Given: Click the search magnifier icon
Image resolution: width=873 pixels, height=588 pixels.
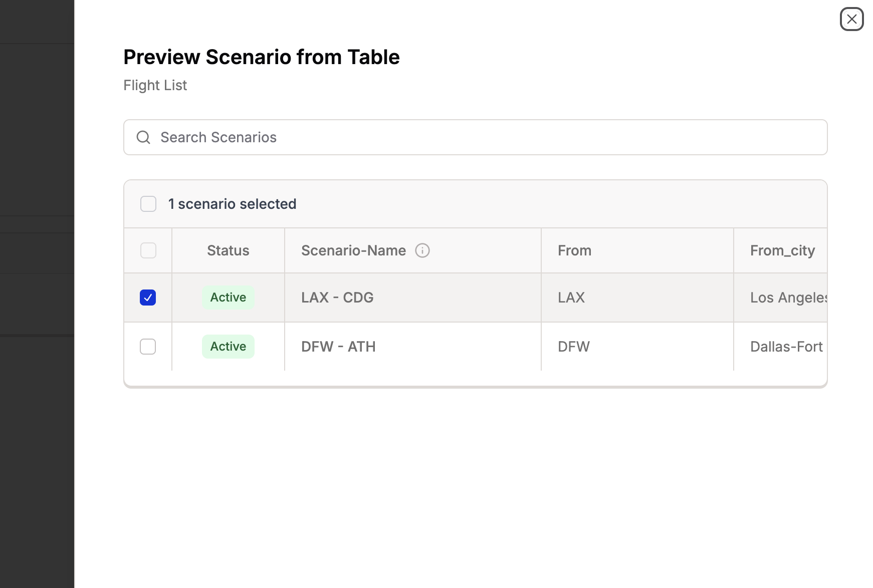Looking at the screenshot, I should click(x=143, y=137).
